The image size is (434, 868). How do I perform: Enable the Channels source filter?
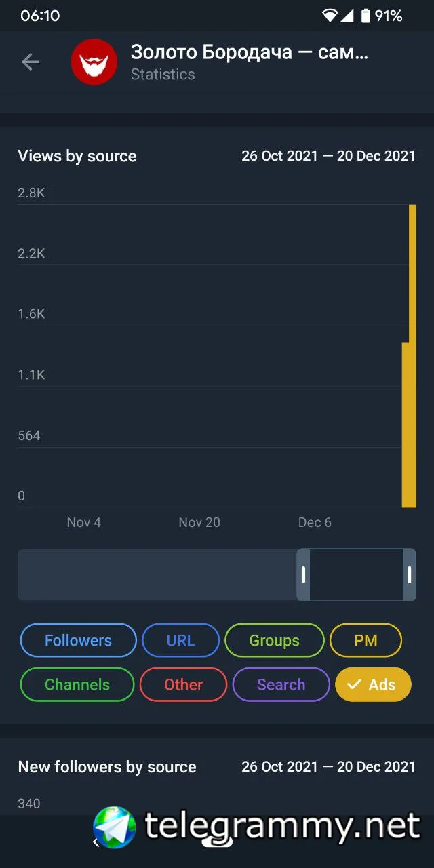pyautogui.click(x=77, y=685)
